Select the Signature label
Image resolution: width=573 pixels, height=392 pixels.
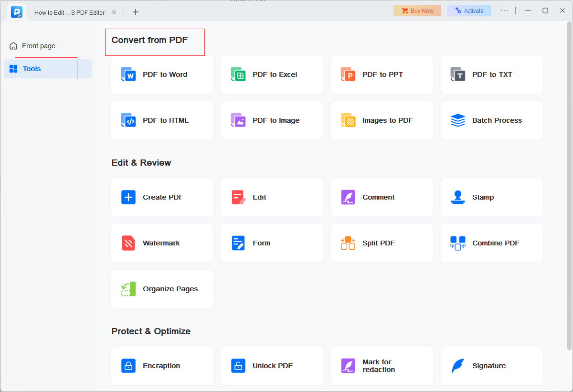[489, 366]
